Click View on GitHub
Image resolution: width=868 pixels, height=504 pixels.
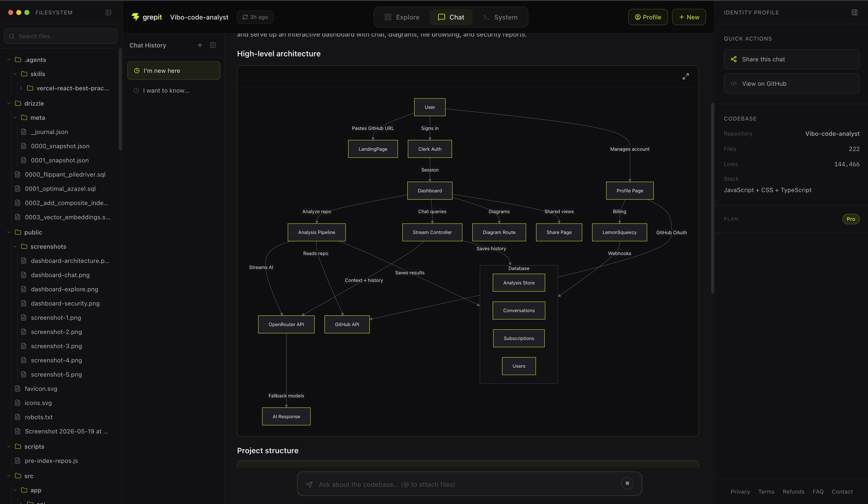point(792,84)
